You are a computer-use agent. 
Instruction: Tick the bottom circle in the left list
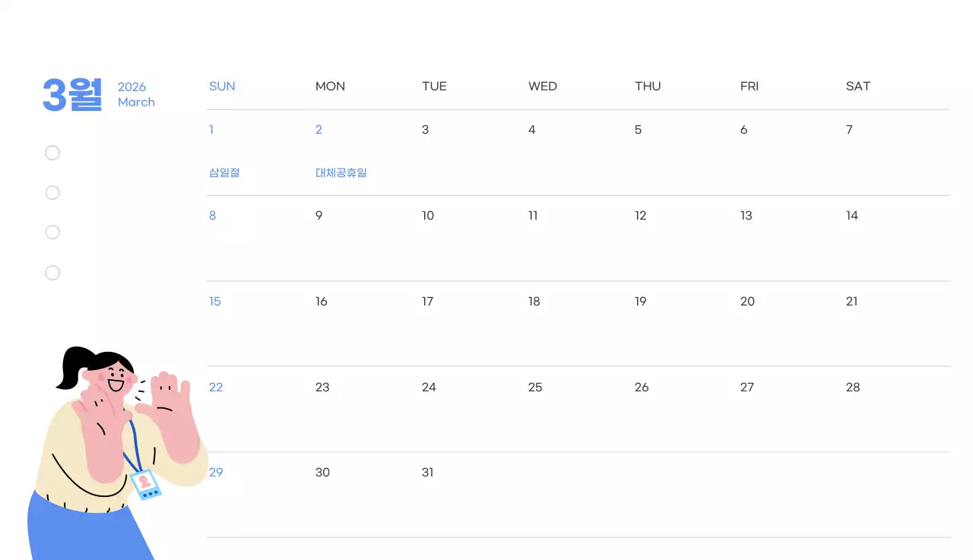(x=52, y=273)
